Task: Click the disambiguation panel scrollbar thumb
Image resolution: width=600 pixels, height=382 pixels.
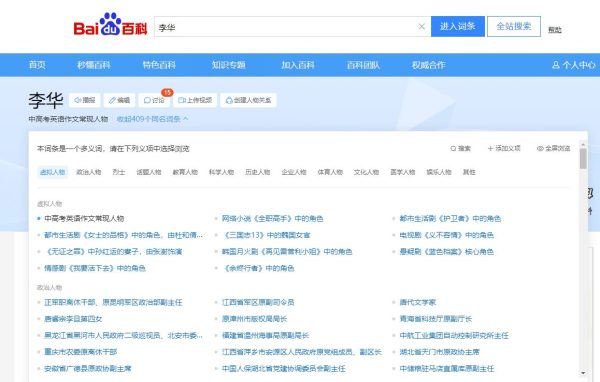Action: 583,159
